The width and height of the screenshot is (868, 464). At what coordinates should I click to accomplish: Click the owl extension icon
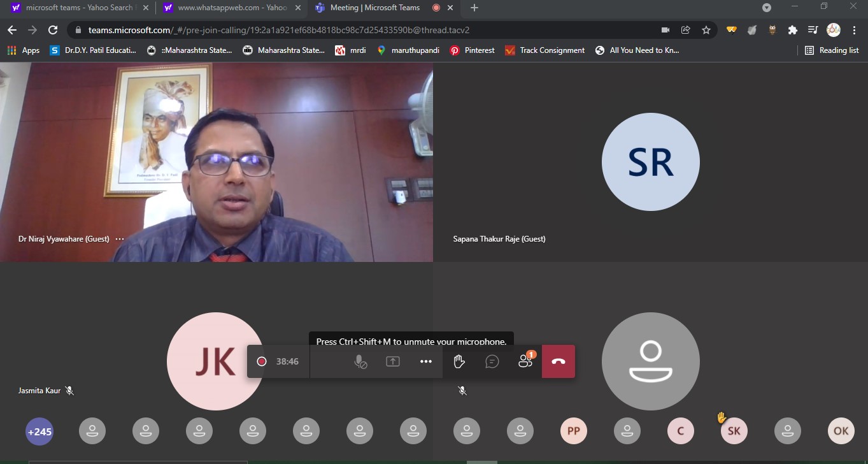click(772, 30)
